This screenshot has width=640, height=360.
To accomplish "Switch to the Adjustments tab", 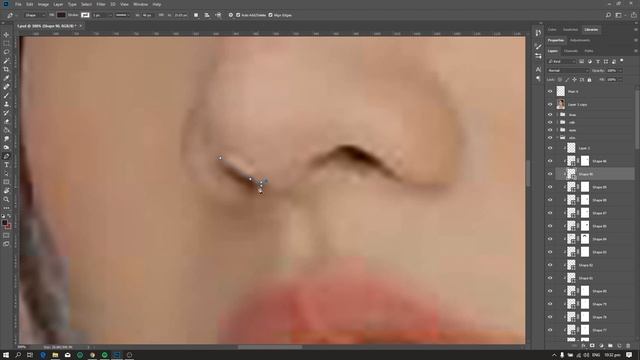I will pos(580,40).
